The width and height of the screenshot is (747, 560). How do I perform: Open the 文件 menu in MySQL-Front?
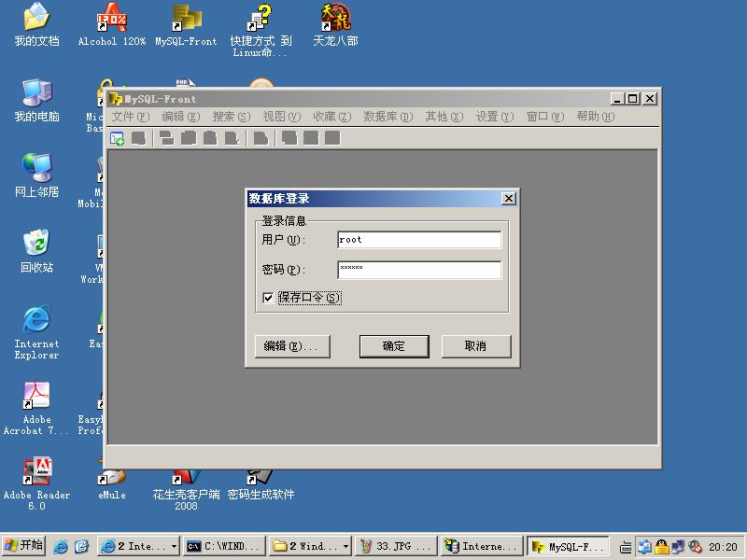(132, 118)
